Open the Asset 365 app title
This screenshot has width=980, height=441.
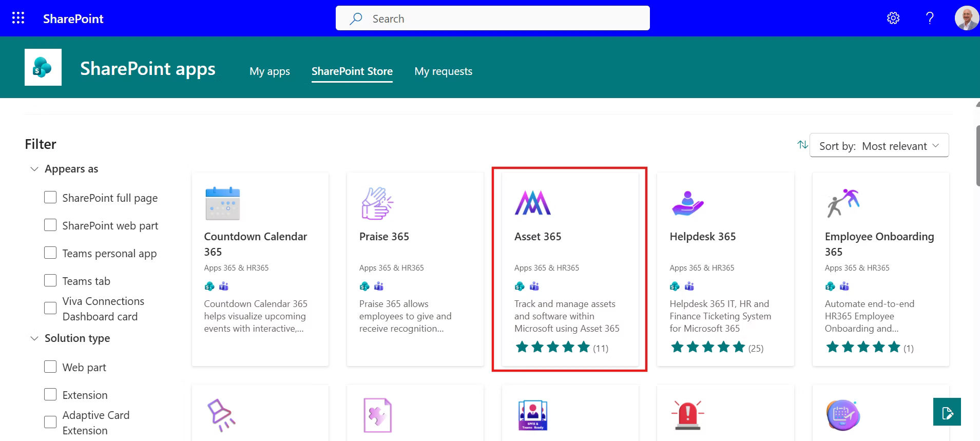coord(537,237)
